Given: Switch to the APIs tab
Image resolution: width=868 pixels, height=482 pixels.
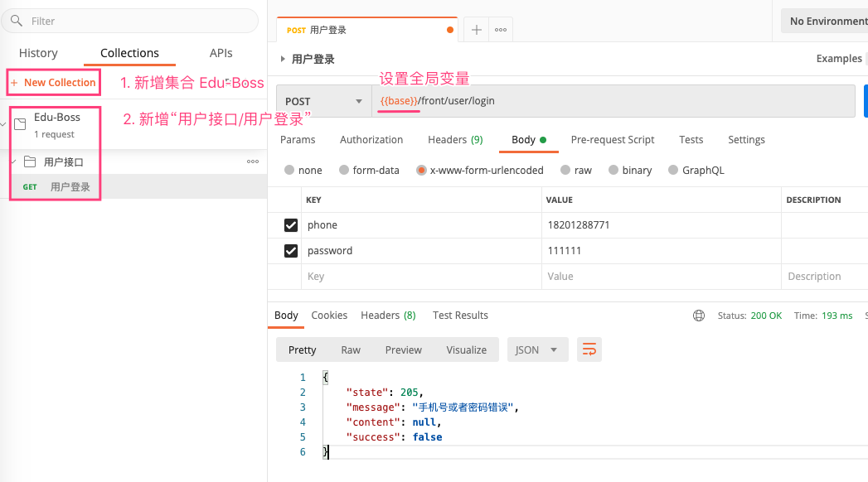Looking at the screenshot, I should point(221,53).
